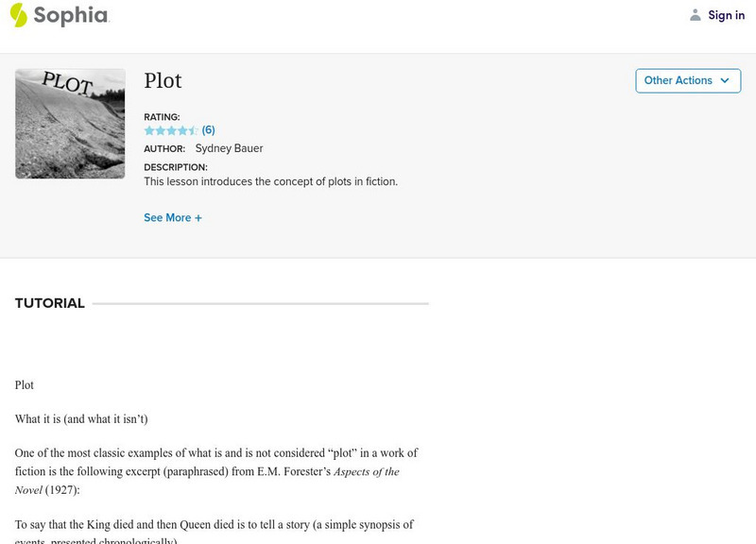Click the second rating star

(x=161, y=130)
